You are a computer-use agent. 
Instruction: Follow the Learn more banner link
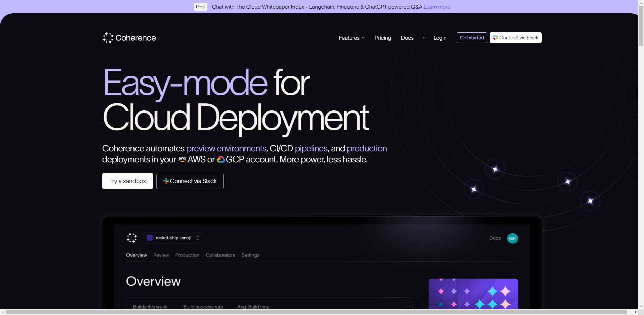(x=437, y=7)
